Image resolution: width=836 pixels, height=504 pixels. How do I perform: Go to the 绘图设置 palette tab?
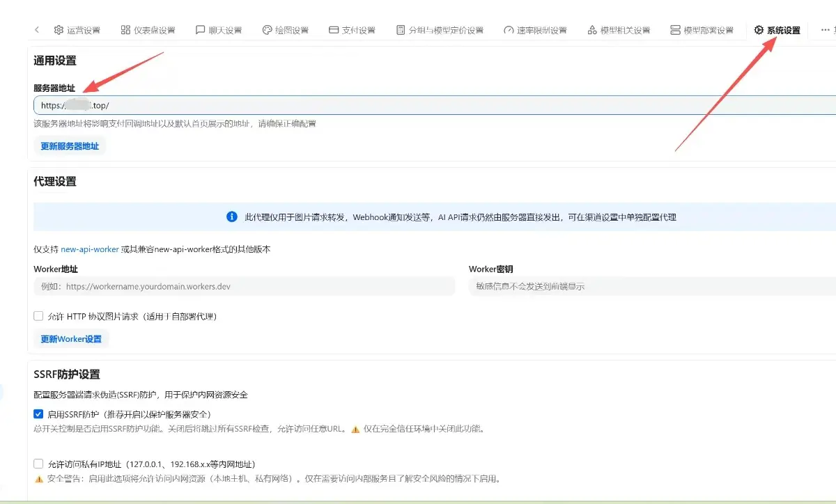tap(286, 31)
